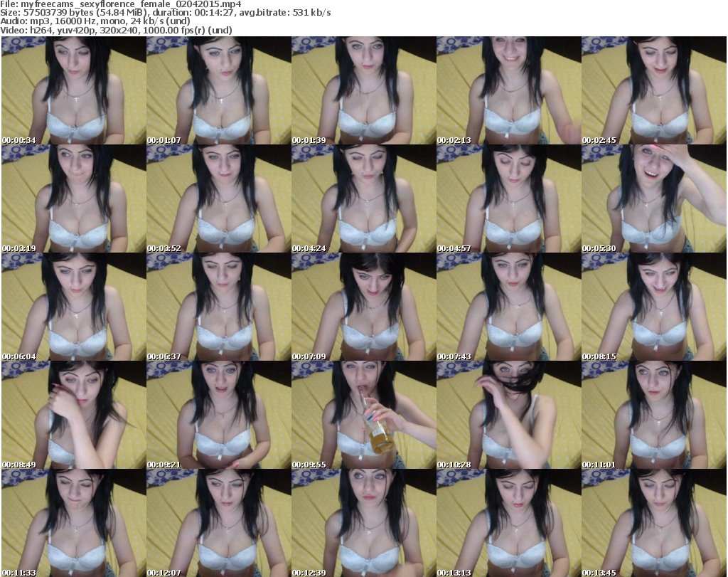This screenshot has height=577, width=728.
Task: Open the thumbnail frame at 00:12:07
Action: click(x=219, y=523)
